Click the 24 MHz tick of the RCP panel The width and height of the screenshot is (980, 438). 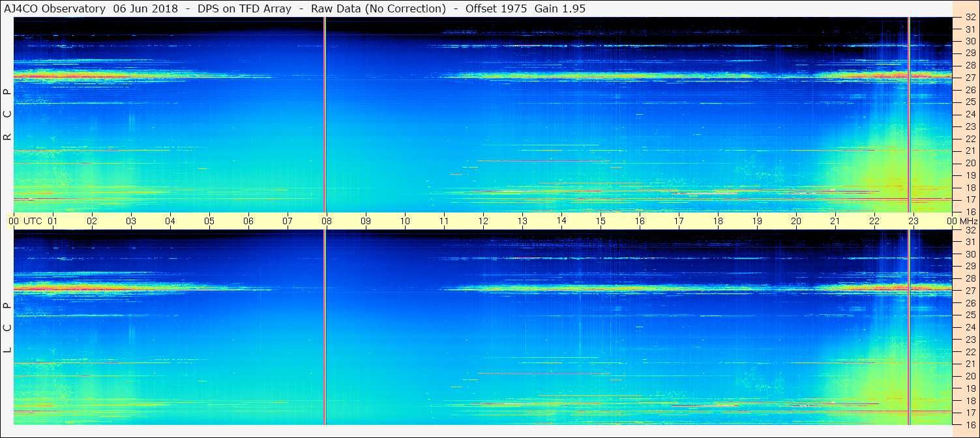970,114
